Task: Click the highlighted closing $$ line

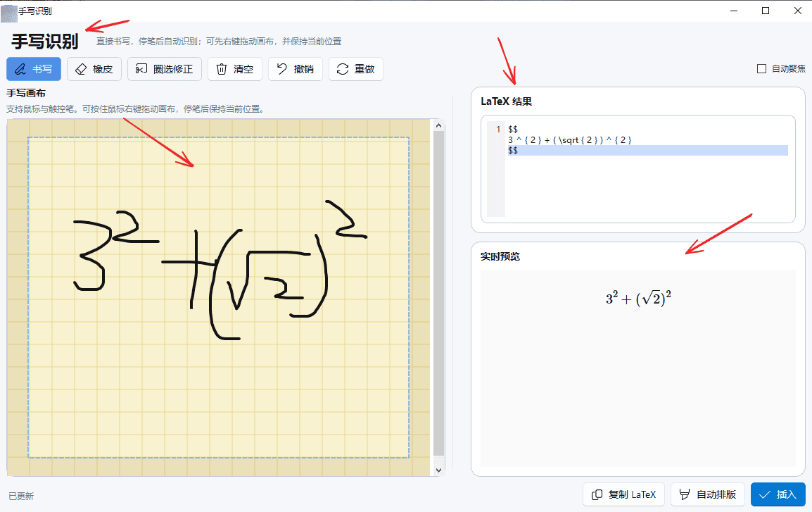Action: [648, 150]
